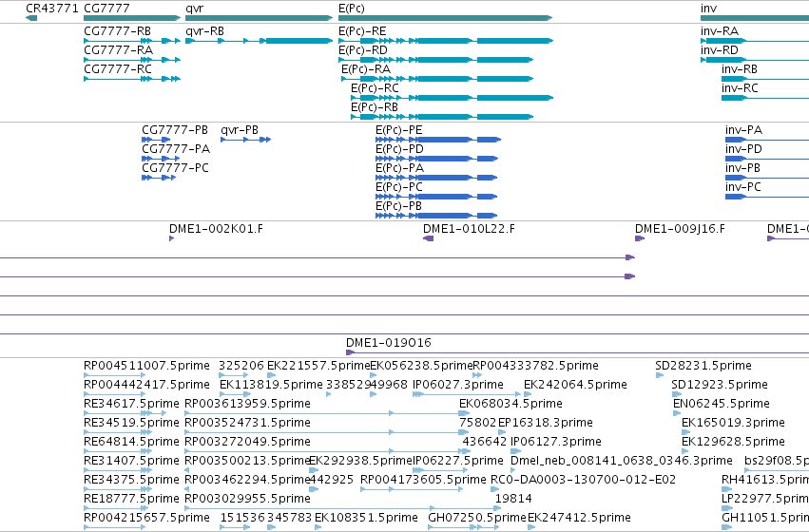Select the CR43771 gene label
809x532 pixels.
[52, 9]
